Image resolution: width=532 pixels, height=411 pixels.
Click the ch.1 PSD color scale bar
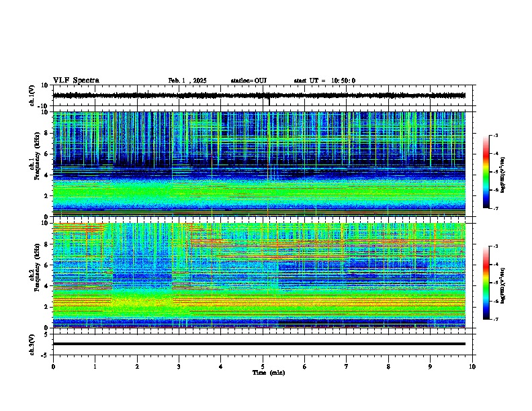[x=486, y=172]
